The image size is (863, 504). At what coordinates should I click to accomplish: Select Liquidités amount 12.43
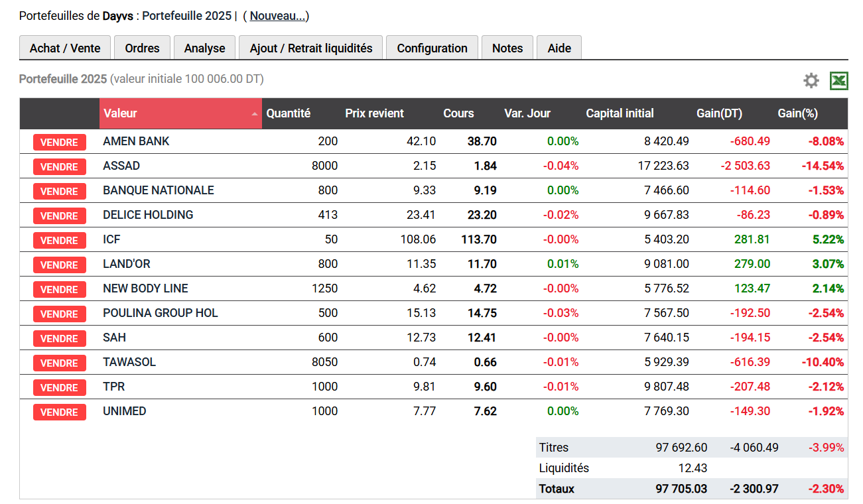point(693,468)
